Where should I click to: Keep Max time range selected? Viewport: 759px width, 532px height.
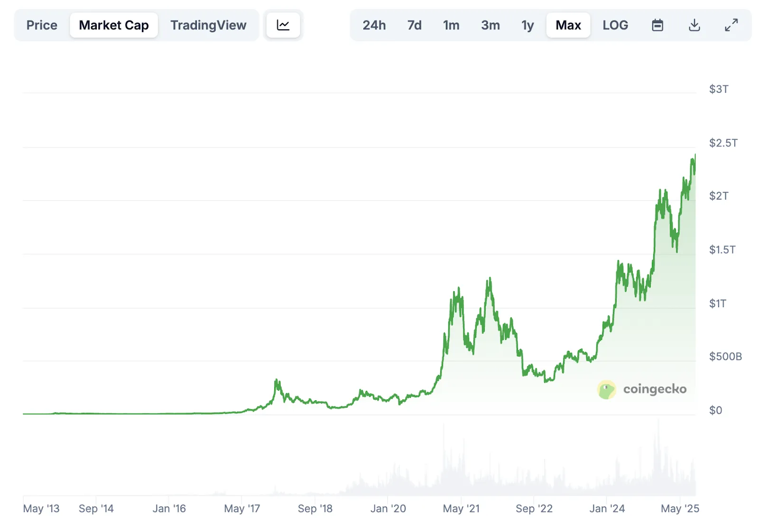(568, 25)
